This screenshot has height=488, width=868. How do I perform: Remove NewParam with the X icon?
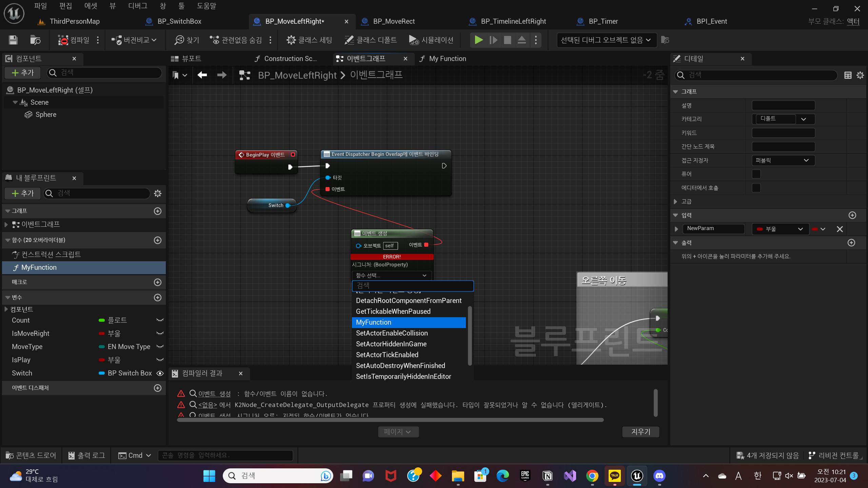[840, 229]
